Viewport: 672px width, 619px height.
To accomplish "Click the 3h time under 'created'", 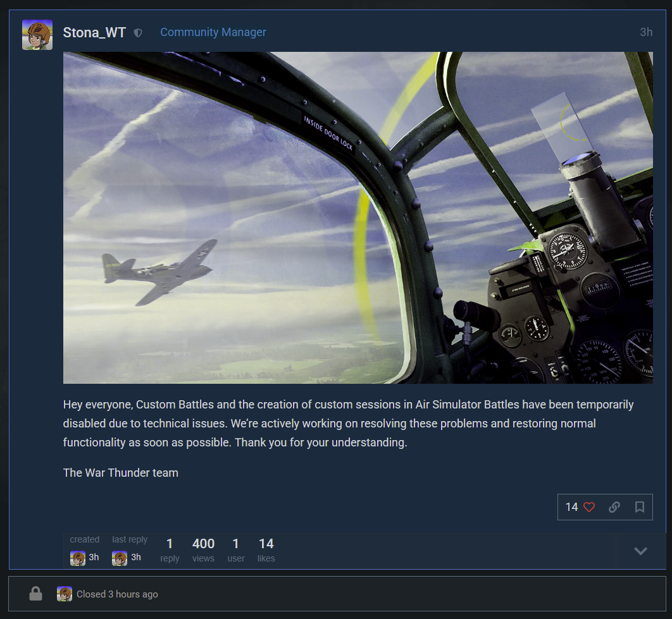I will [94, 557].
